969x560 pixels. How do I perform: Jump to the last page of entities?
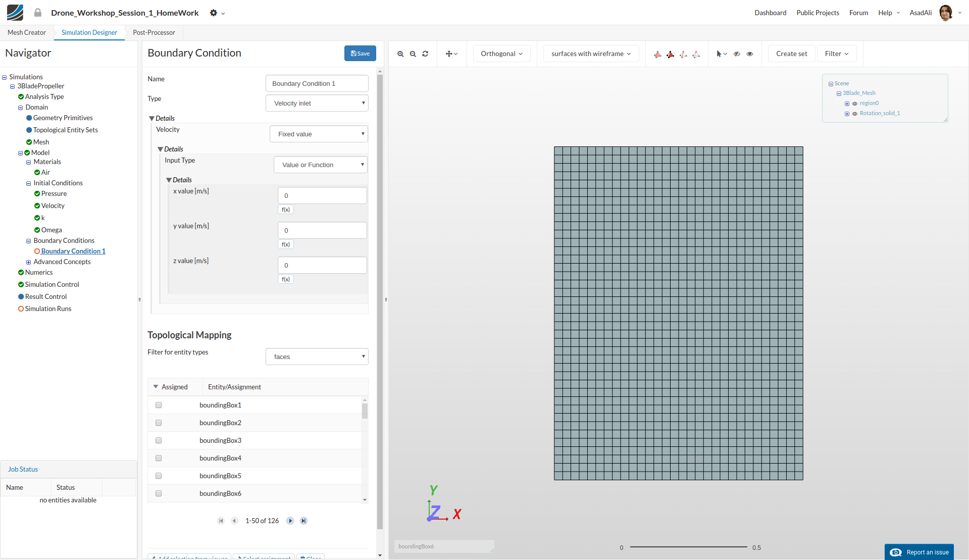point(303,521)
